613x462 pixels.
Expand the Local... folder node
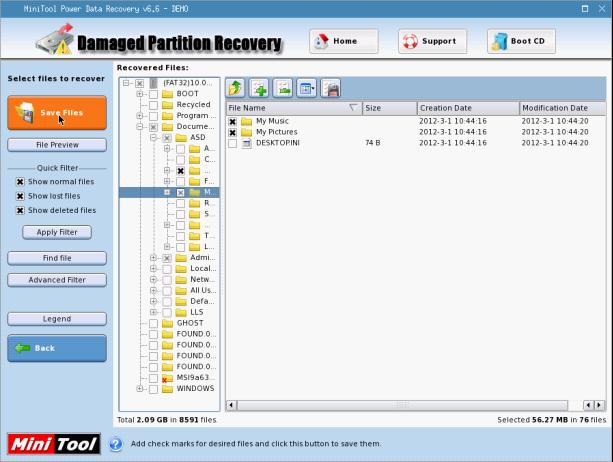coord(153,269)
